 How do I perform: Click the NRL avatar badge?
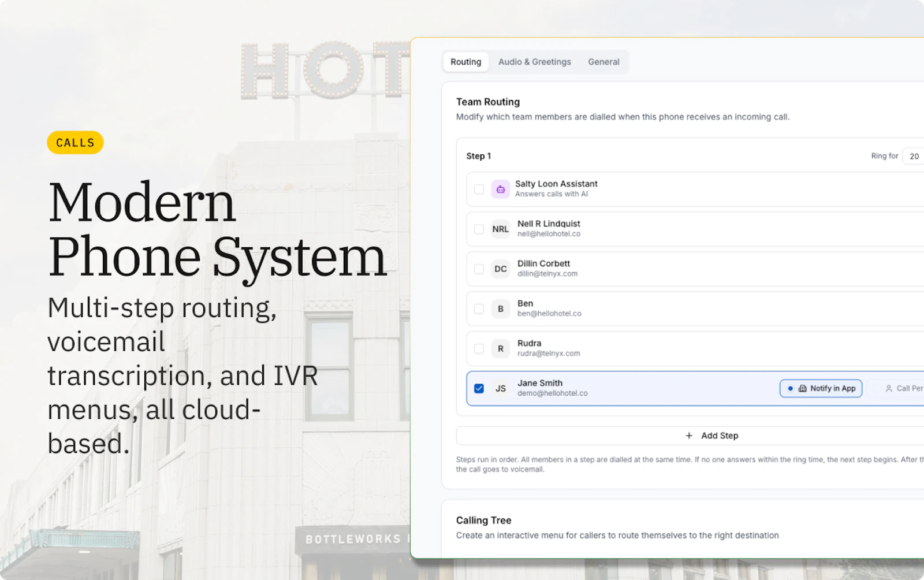pos(501,229)
